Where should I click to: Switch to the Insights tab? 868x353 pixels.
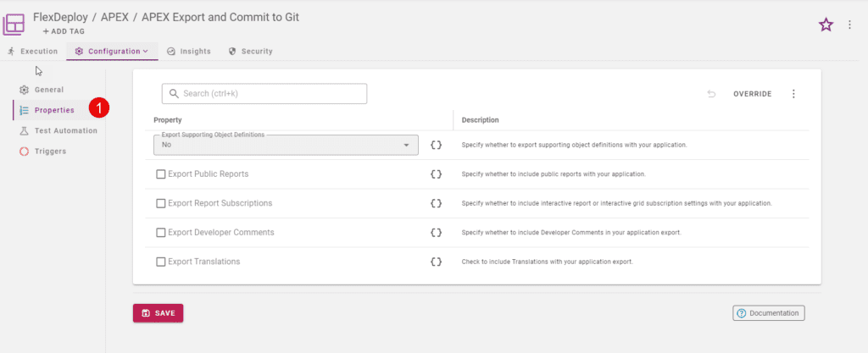point(189,52)
